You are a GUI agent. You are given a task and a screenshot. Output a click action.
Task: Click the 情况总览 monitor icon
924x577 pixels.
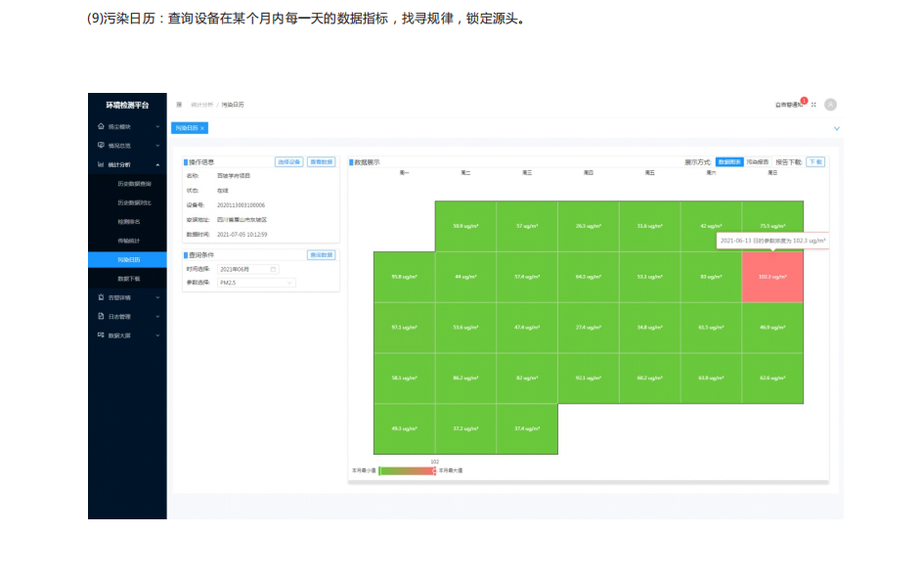click(x=101, y=146)
